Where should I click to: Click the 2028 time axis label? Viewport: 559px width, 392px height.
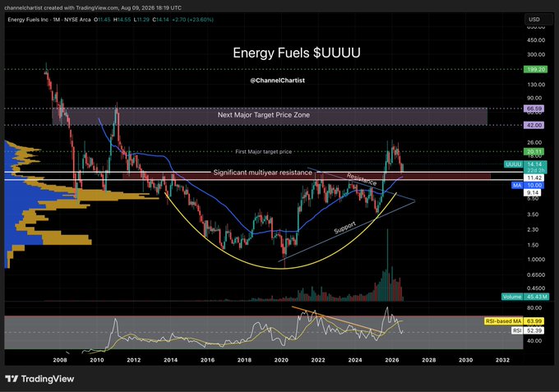tap(429, 360)
